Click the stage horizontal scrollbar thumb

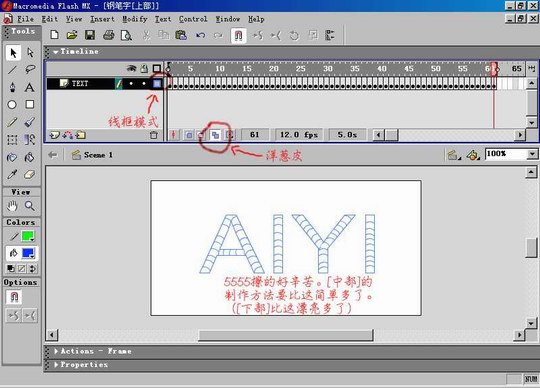click(x=286, y=335)
